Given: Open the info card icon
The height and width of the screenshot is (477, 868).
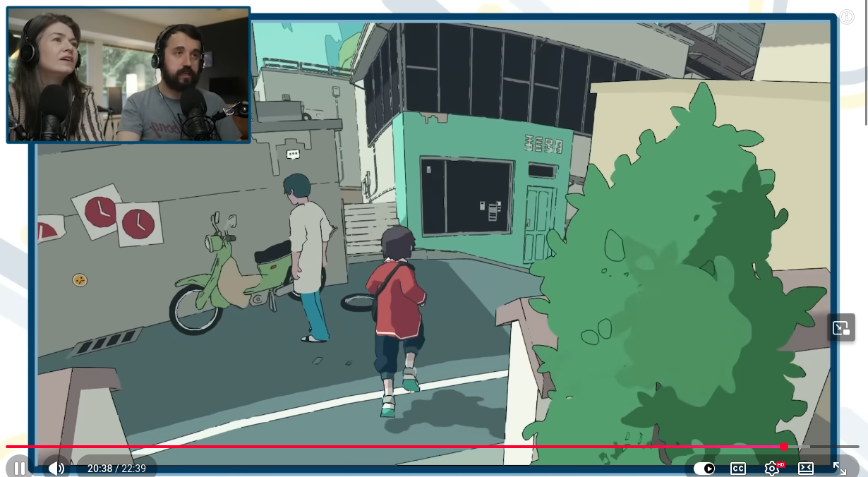Looking at the screenshot, I should click(847, 17).
